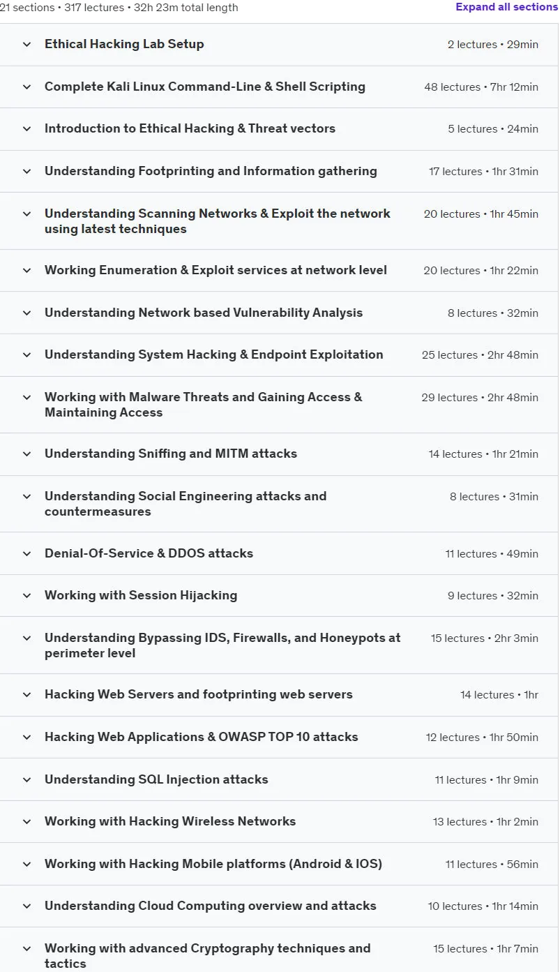The image size is (560, 972).
Task: Open the Working with Malware Threats section title
Action: coord(204,405)
